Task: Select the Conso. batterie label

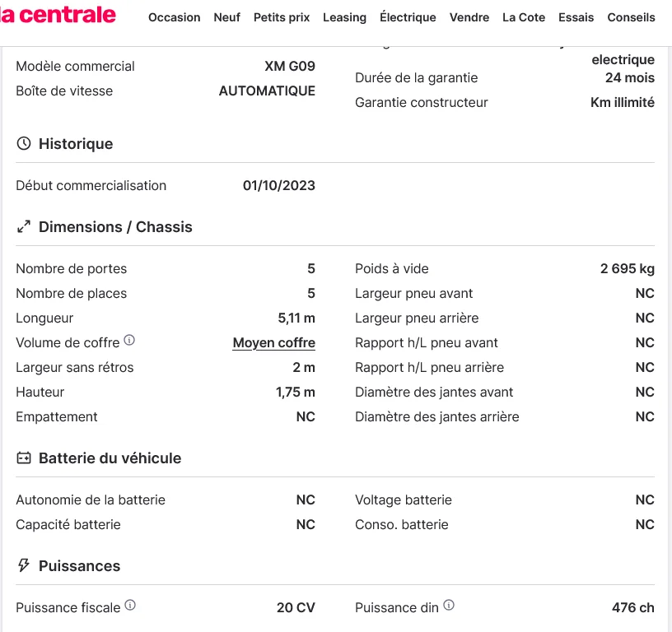Action: tap(402, 525)
